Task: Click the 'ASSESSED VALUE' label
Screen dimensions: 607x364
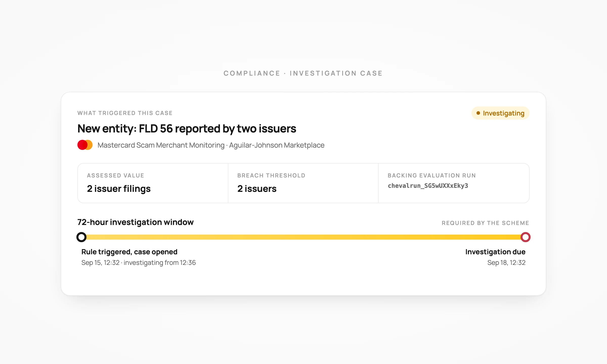Action: click(x=116, y=175)
